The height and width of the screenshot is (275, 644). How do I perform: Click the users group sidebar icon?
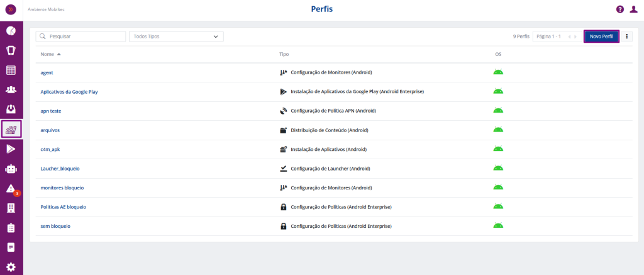pyautogui.click(x=11, y=90)
